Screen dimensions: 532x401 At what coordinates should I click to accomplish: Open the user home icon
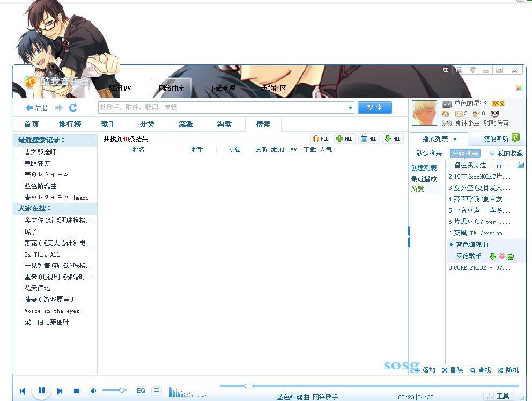coord(446,113)
